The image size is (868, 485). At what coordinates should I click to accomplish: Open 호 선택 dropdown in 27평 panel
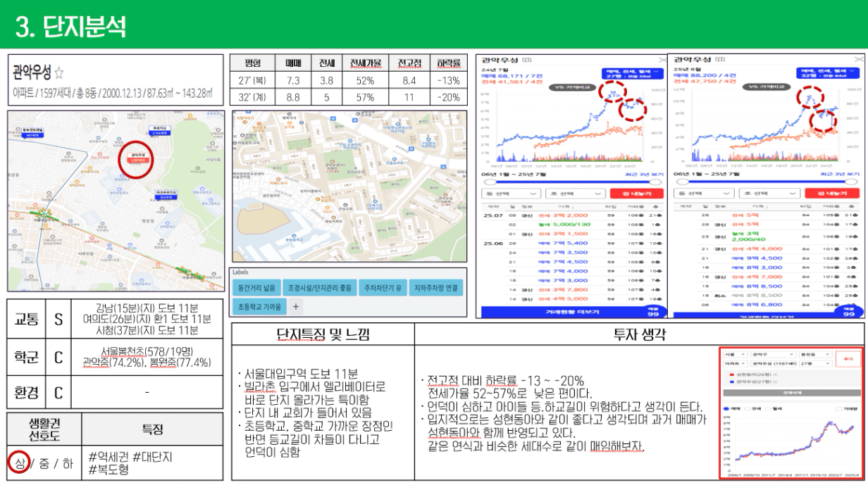(576, 194)
